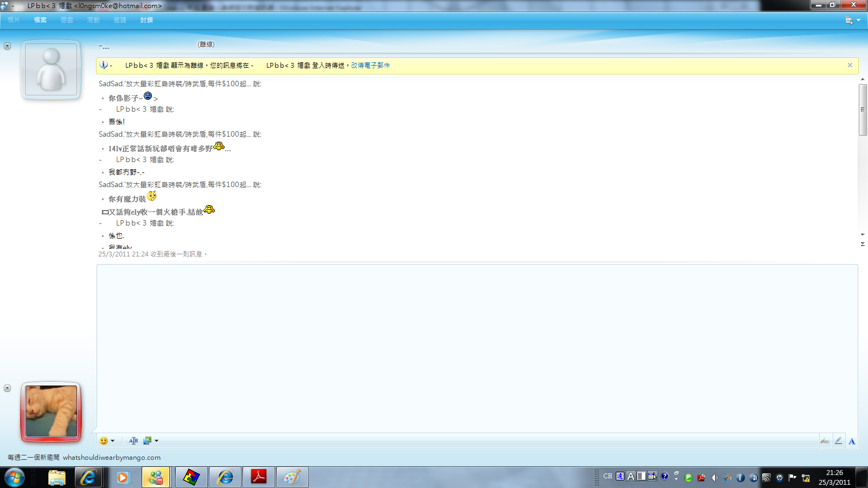Click the contact's default avatar picture

(x=51, y=70)
